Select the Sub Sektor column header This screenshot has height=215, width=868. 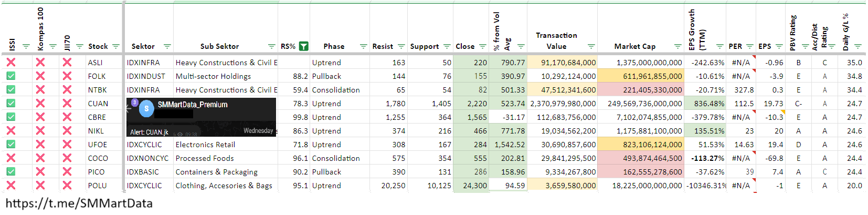[x=219, y=46]
